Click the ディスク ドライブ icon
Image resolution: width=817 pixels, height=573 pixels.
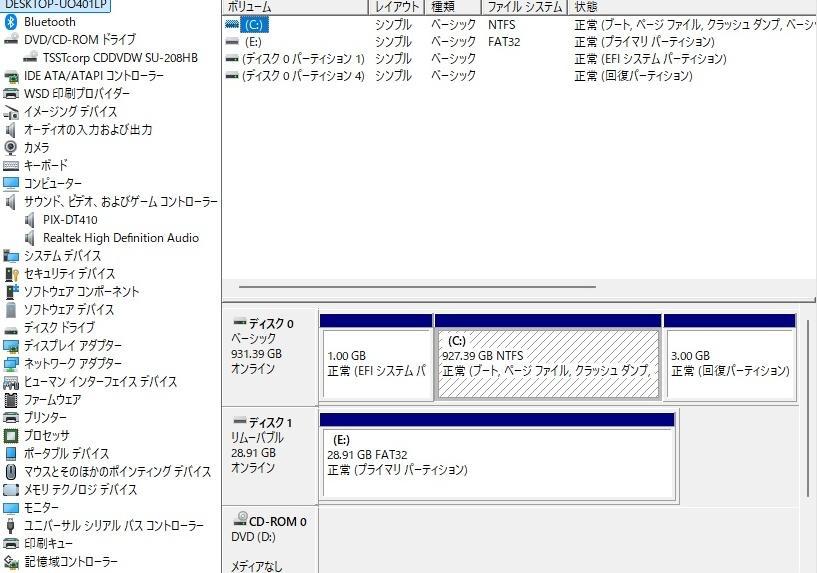pyautogui.click(x=10, y=328)
